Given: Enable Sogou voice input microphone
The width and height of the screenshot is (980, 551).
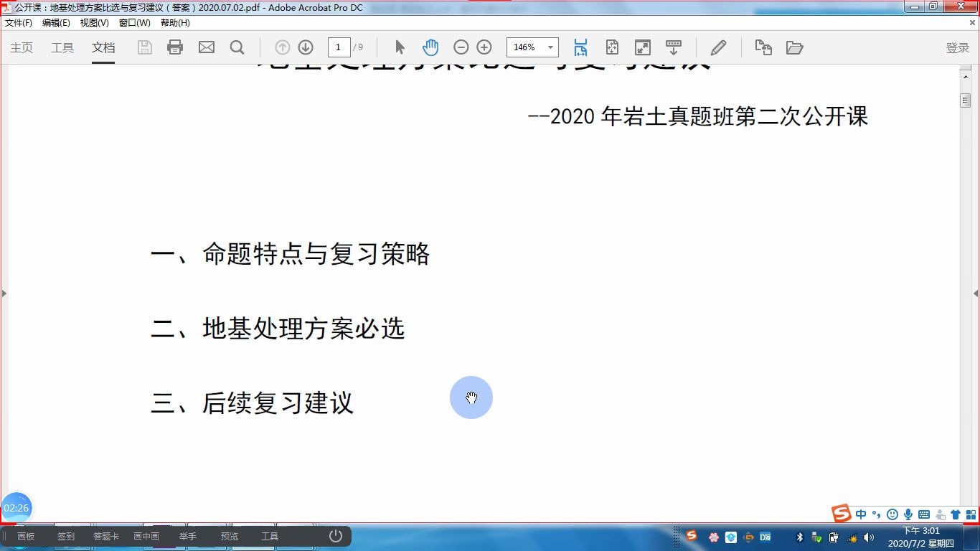Looking at the screenshot, I should 908,514.
